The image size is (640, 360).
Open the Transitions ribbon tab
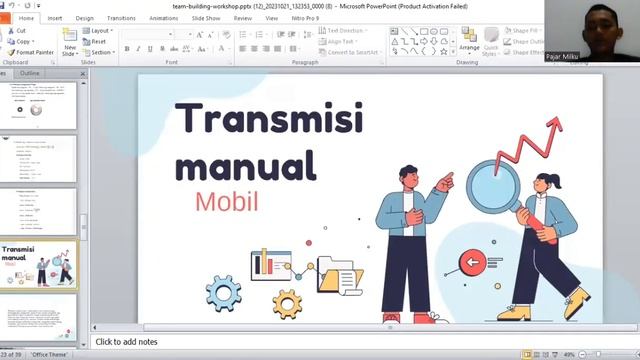coord(121,18)
